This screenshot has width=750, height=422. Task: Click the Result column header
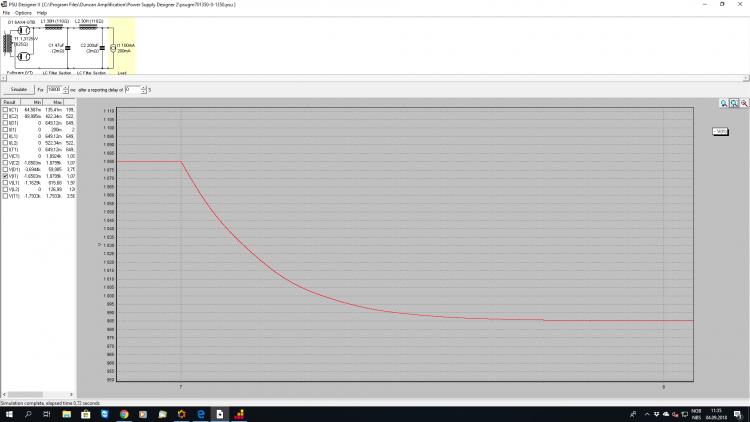point(11,102)
